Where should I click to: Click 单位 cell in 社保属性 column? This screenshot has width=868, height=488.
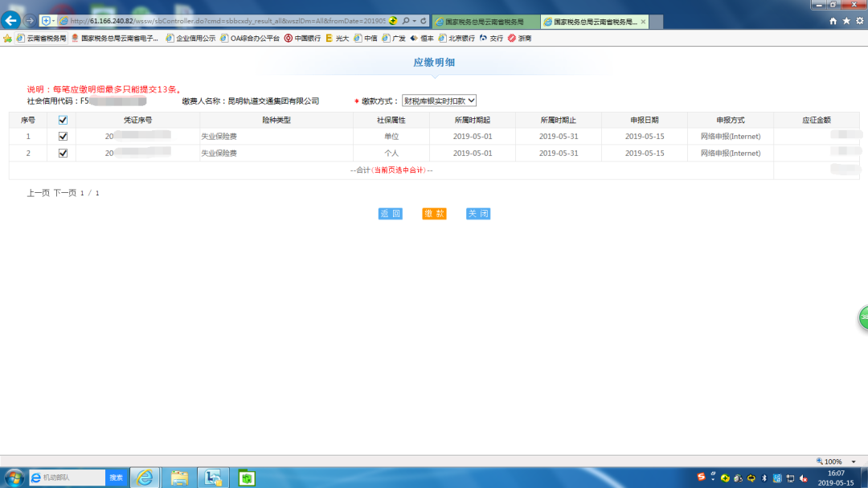[391, 136]
